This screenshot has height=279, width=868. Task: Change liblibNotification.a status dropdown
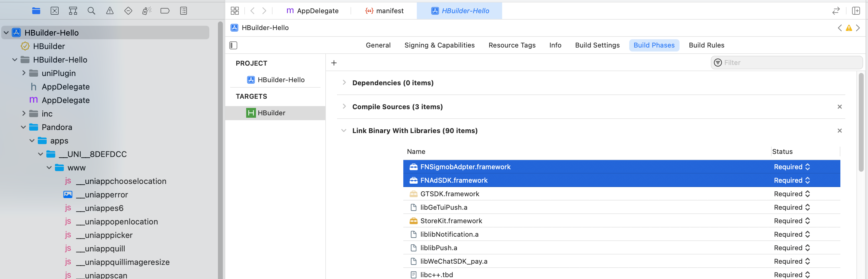click(x=792, y=234)
